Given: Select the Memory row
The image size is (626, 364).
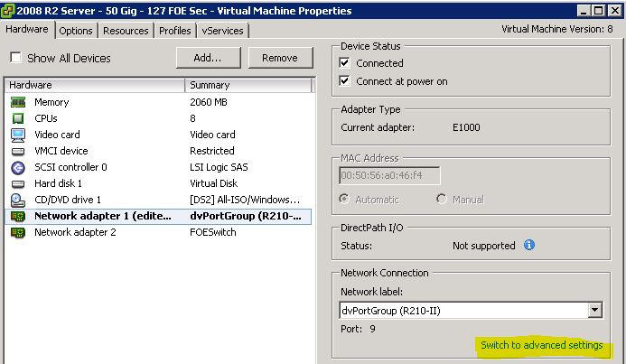Looking at the screenshot, I should 158,102.
